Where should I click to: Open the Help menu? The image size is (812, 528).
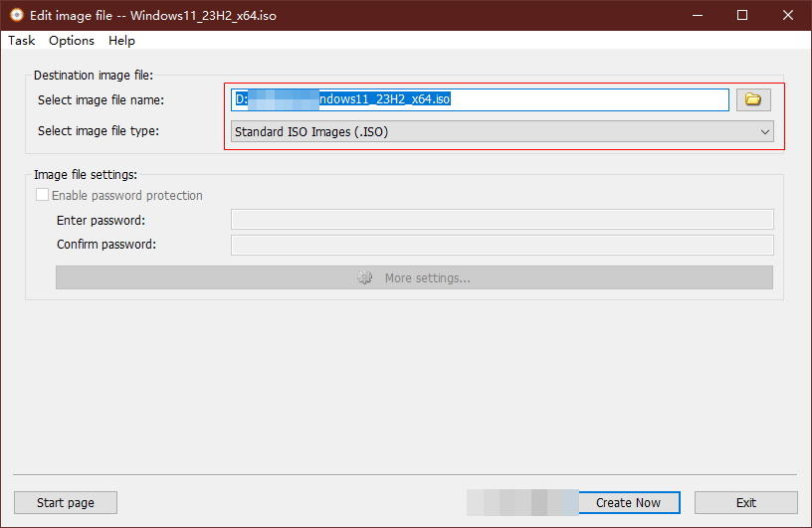point(121,41)
